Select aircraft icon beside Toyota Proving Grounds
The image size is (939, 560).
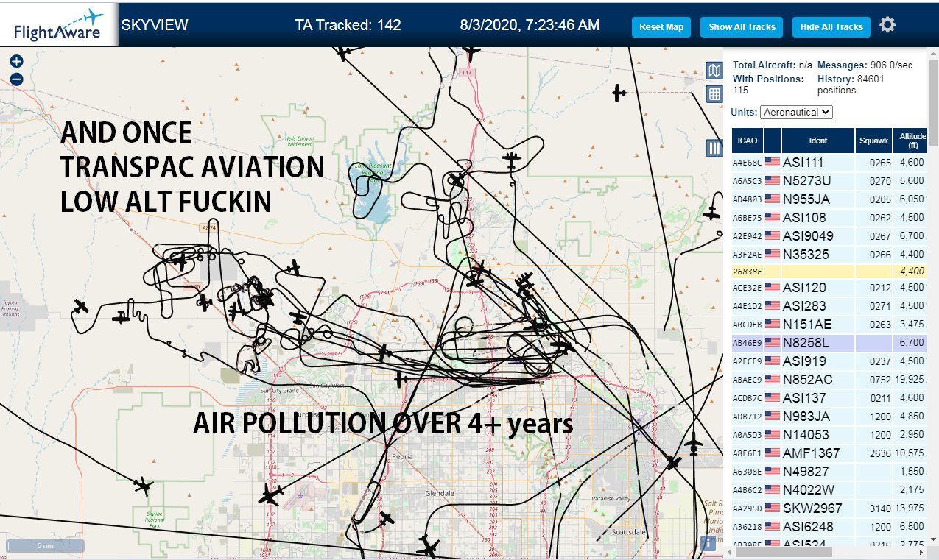click(x=80, y=305)
